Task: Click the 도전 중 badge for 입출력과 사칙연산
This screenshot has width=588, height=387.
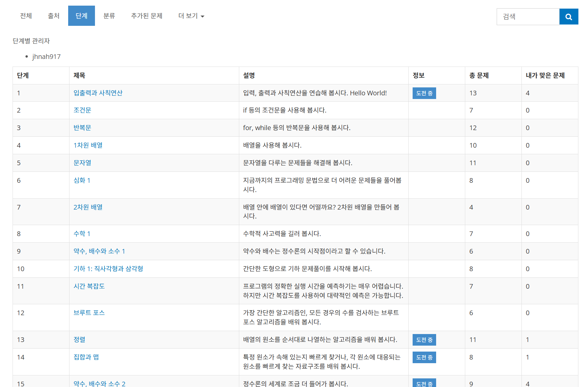Action: pos(424,93)
